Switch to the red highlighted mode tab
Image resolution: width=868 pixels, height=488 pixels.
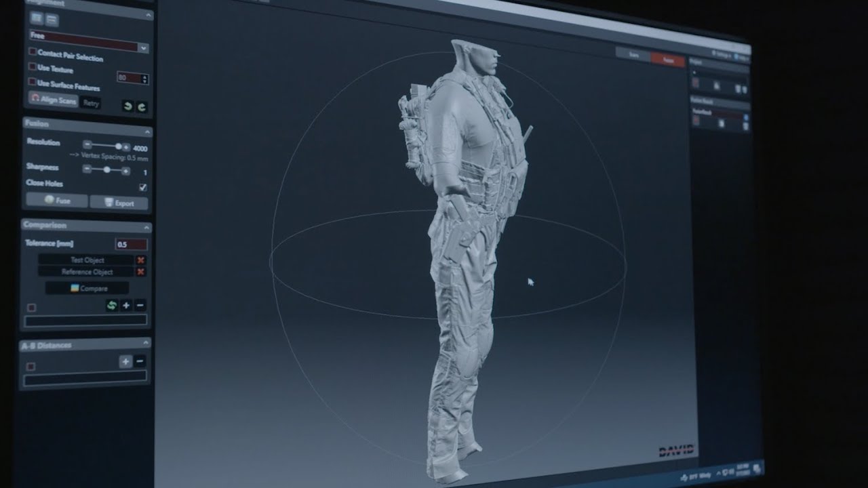pyautogui.click(x=669, y=60)
